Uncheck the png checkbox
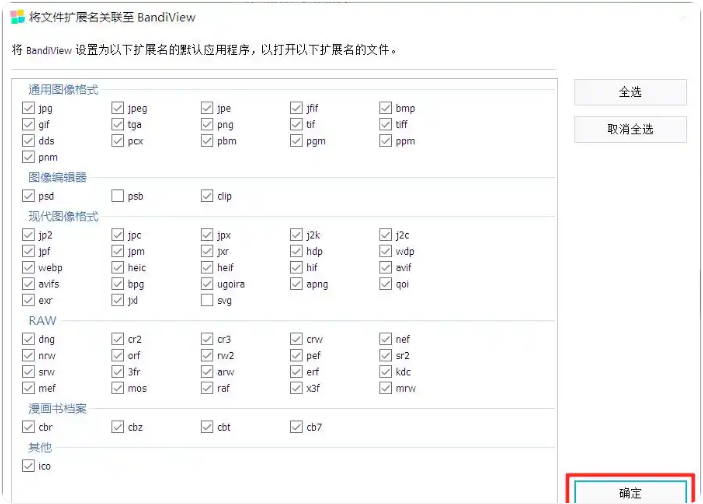This screenshot has width=703, height=504. tap(207, 124)
